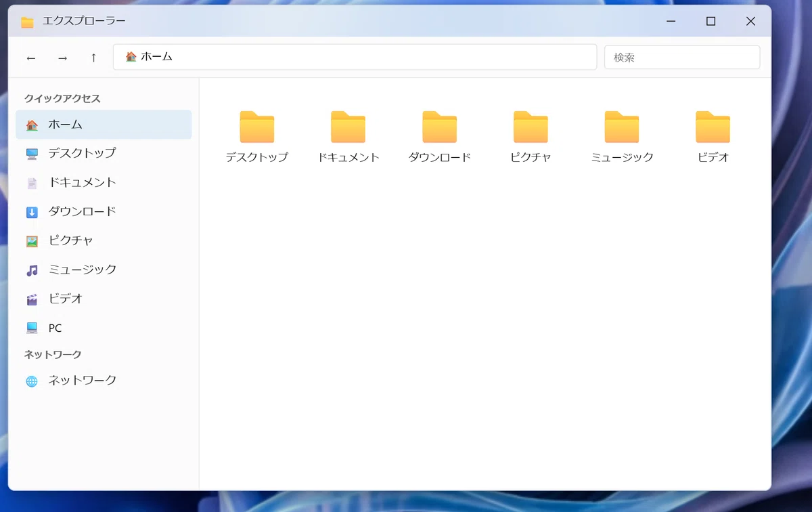Open デスクトップ label in the sidebar
The width and height of the screenshot is (812, 512).
click(x=82, y=153)
